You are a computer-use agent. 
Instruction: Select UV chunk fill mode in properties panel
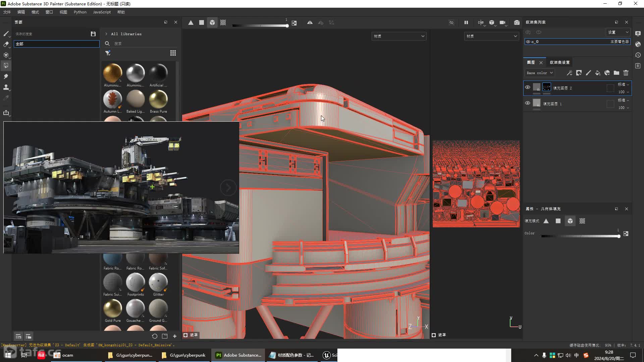(x=582, y=221)
